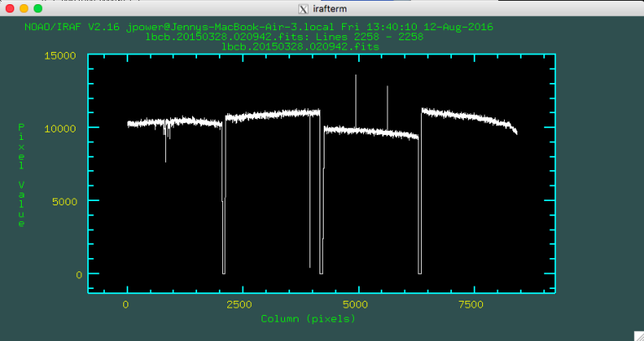Close the irafterm window with red button
Viewport: 644px width, 341px height.
point(9,8)
